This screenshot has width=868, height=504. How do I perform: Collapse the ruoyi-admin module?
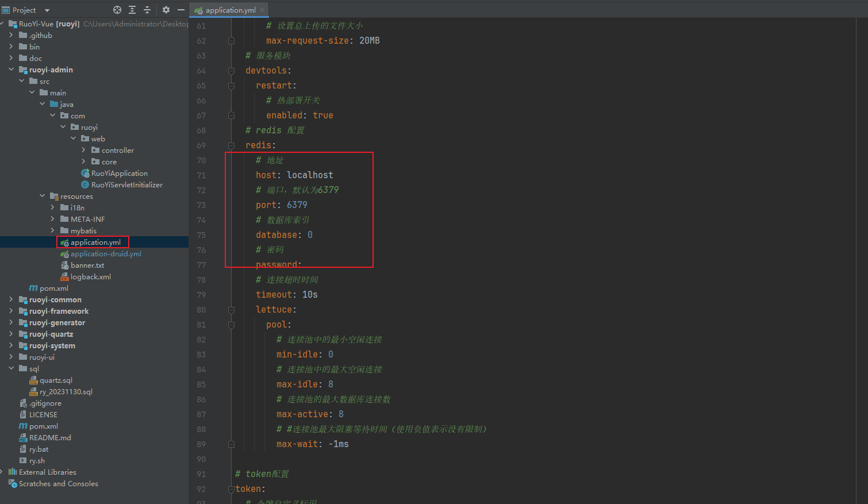pyautogui.click(x=11, y=70)
